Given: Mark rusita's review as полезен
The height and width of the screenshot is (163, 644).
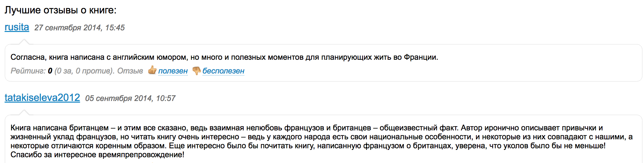Looking at the screenshot, I should pos(173,71).
